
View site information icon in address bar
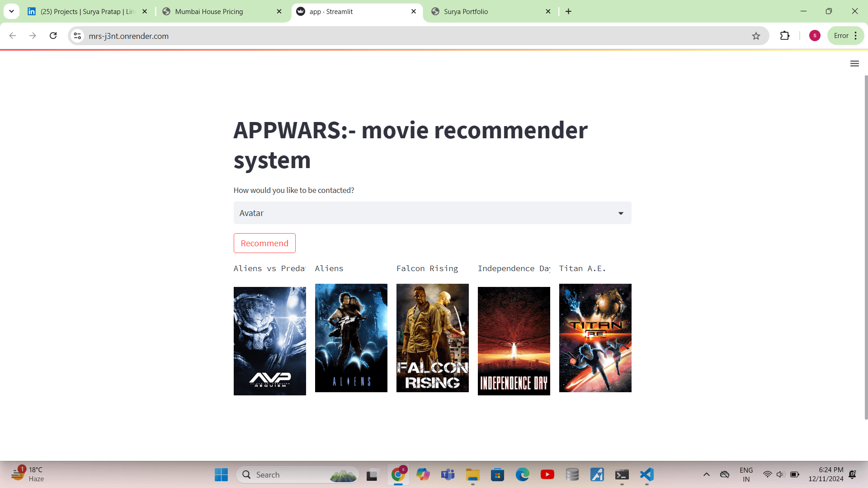78,36
